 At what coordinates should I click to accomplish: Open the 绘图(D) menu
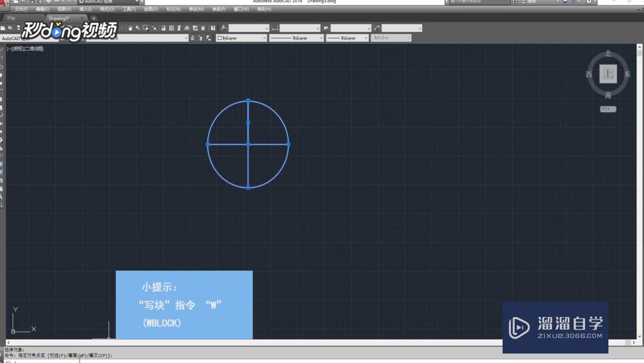[x=151, y=9]
